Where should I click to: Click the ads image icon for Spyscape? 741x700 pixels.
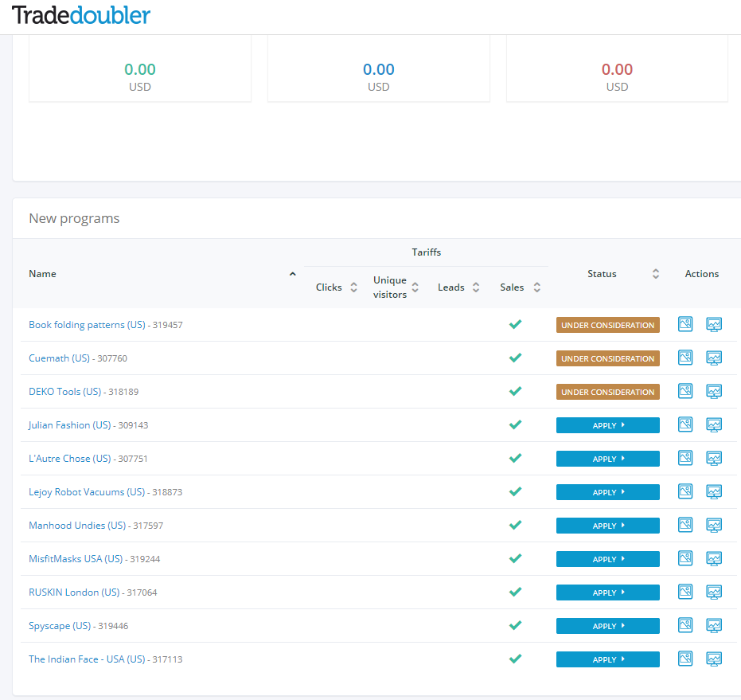685,625
